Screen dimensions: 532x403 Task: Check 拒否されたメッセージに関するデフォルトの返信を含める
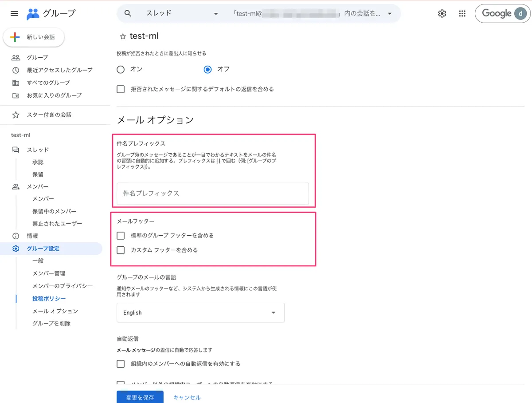(x=121, y=89)
